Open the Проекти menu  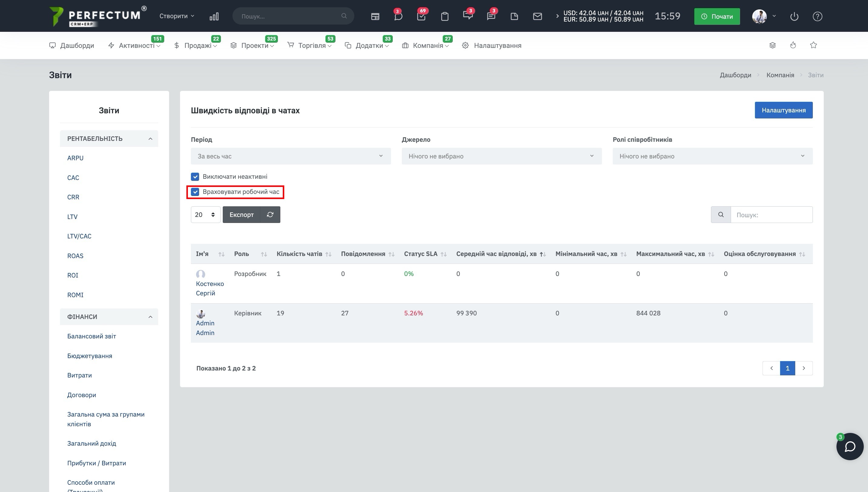coord(254,45)
